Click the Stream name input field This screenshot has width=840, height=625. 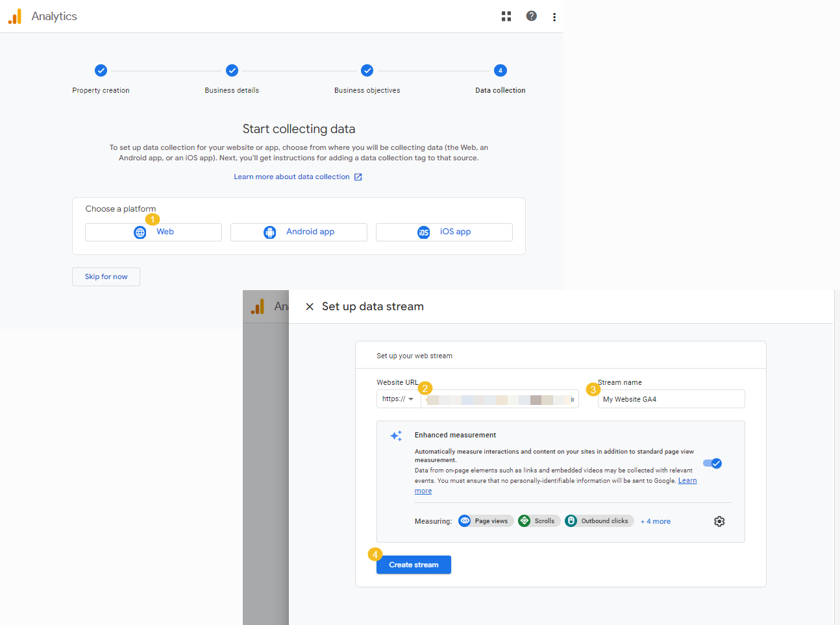[671, 399]
